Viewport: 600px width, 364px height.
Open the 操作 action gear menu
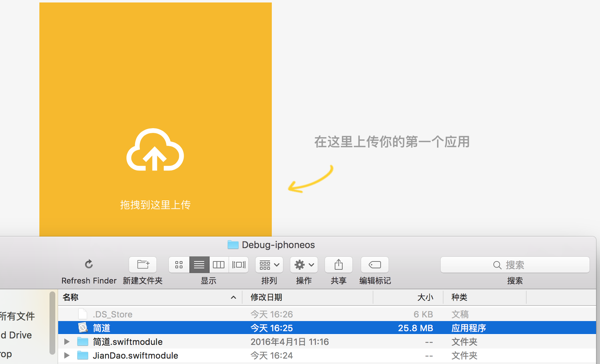tap(304, 264)
